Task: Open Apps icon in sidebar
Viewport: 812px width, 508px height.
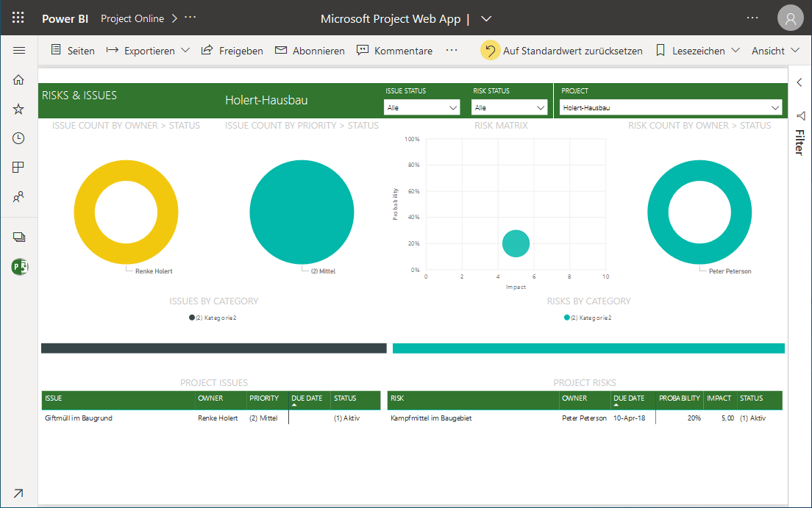Action: pos(18,168)
